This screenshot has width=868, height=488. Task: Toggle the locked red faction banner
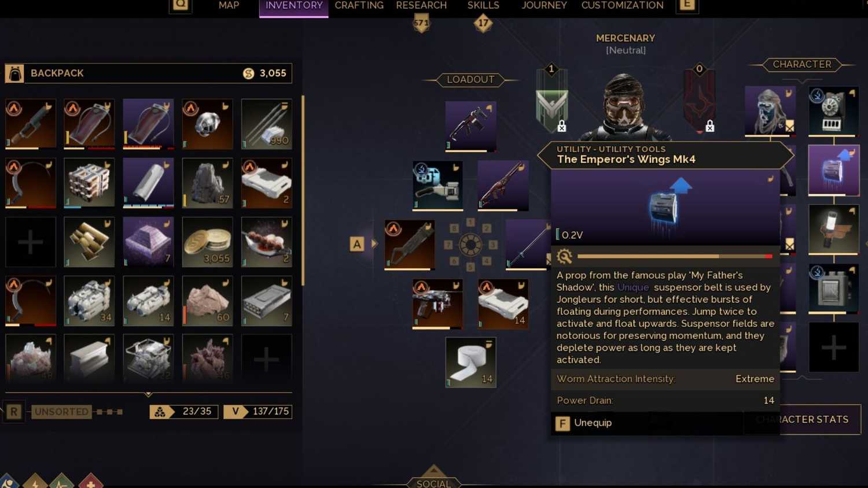(700, 99)
